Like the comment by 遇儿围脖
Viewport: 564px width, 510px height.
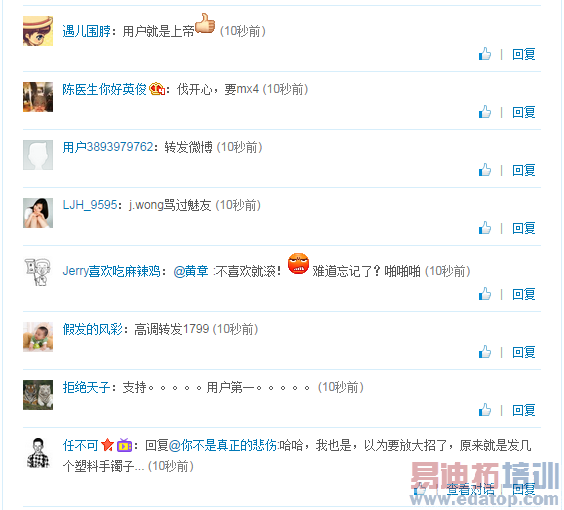click(x=485, y=54)
